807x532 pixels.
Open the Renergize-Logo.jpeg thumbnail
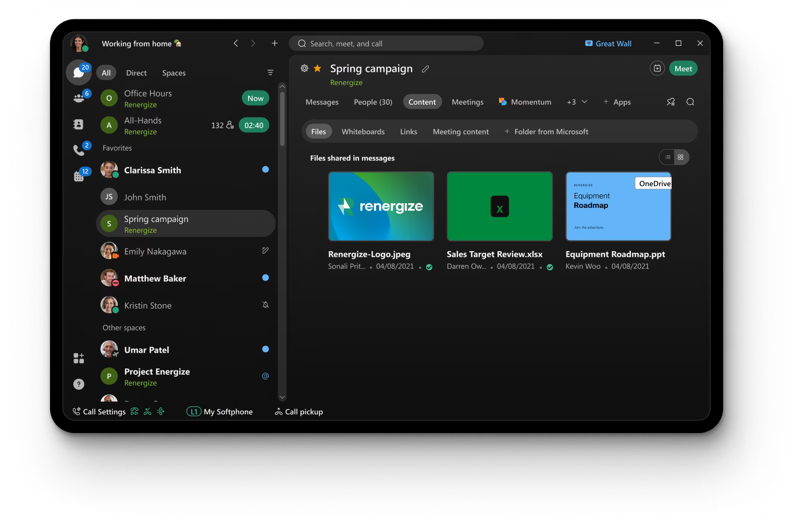[381, 206]
